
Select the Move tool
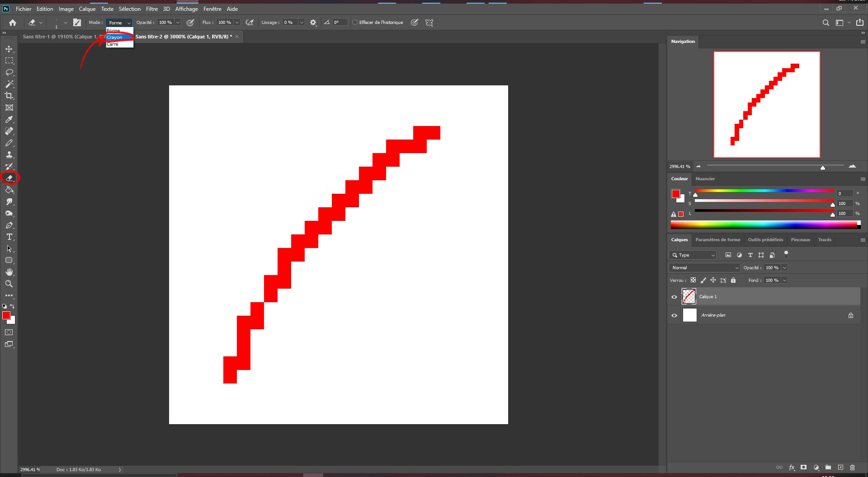(x=9, y=49)
